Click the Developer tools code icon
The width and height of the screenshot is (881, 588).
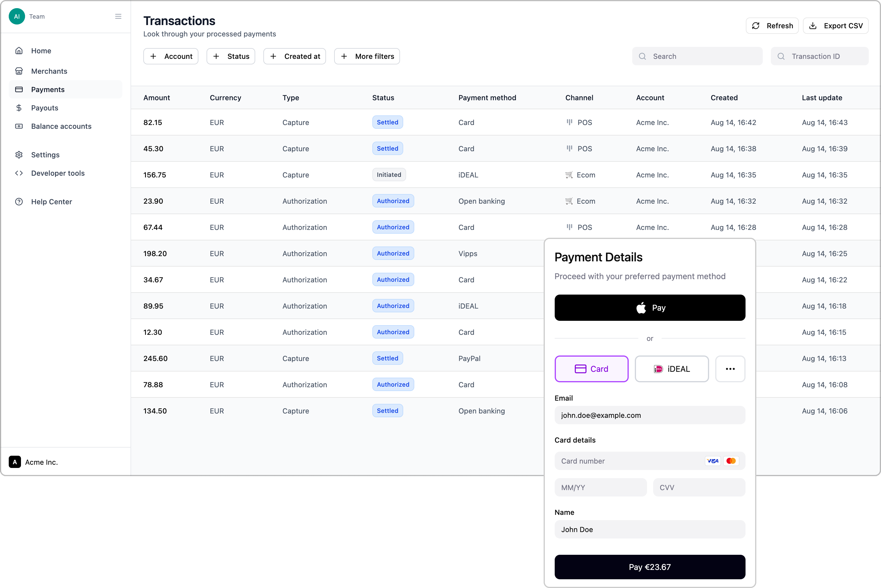19,173
